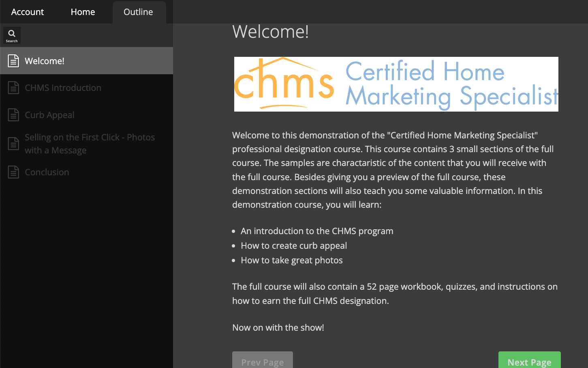Click the CHMS logo banner image

click(396, 84)
